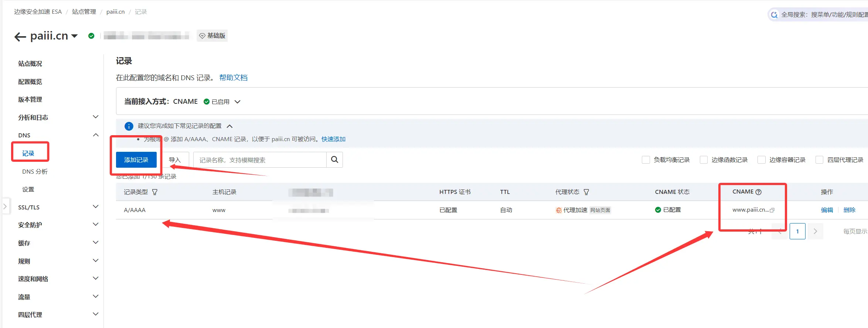This screenshot has height=328, width=868.
Task: Click the record name search field
Action: pyautogui.click(x=259, y=160)
